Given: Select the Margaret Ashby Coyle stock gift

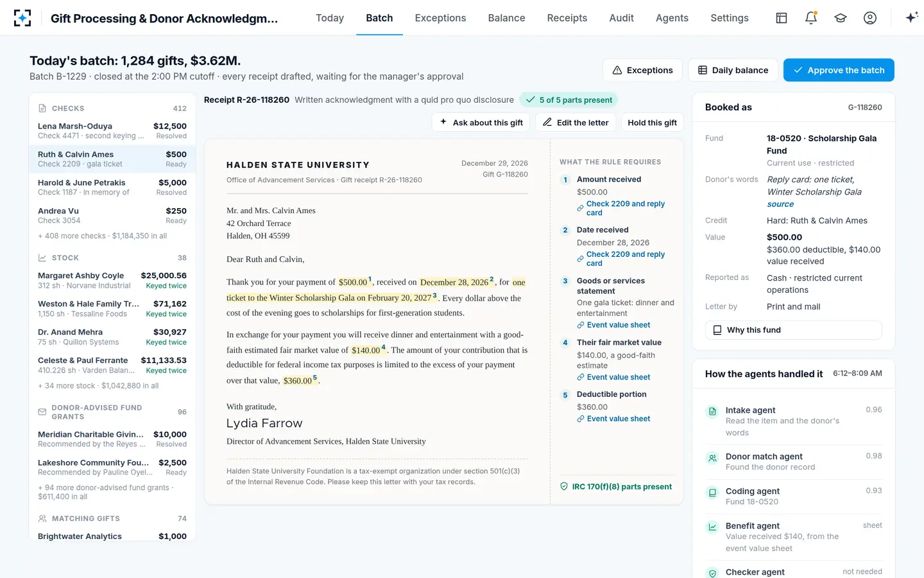Looking at the screenshot, I should tap(112, 281).
